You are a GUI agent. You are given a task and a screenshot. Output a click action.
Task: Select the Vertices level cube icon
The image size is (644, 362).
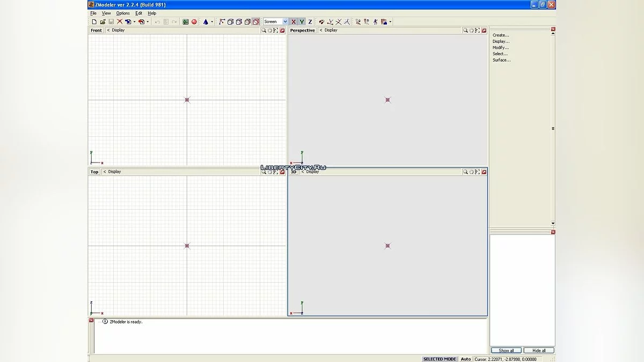pos(230,21)
